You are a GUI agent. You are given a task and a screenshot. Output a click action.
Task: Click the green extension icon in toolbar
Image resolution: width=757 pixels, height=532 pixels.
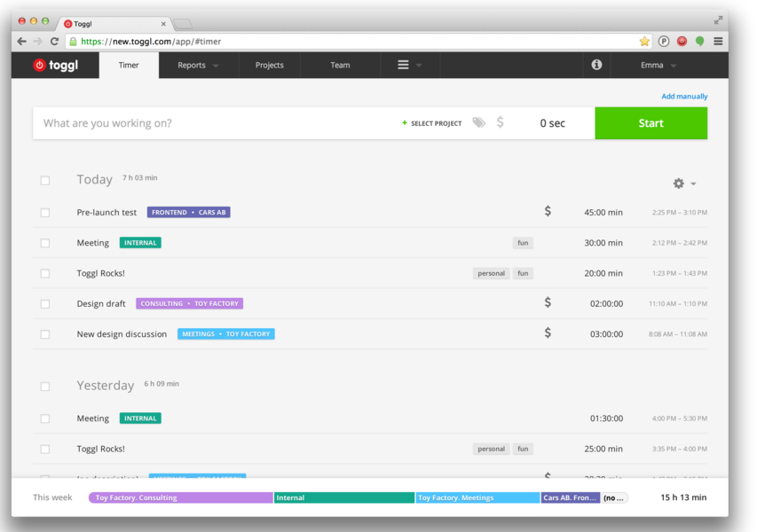699,42
